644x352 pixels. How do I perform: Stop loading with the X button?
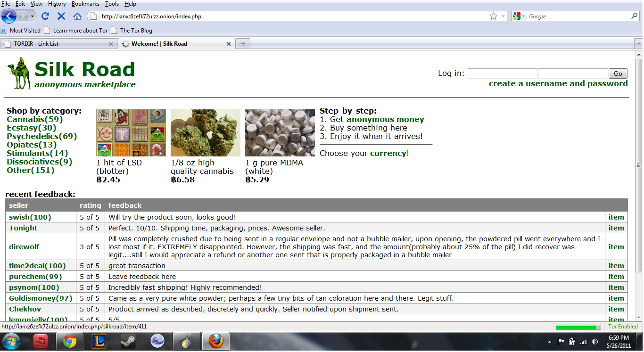coord(61,16)
